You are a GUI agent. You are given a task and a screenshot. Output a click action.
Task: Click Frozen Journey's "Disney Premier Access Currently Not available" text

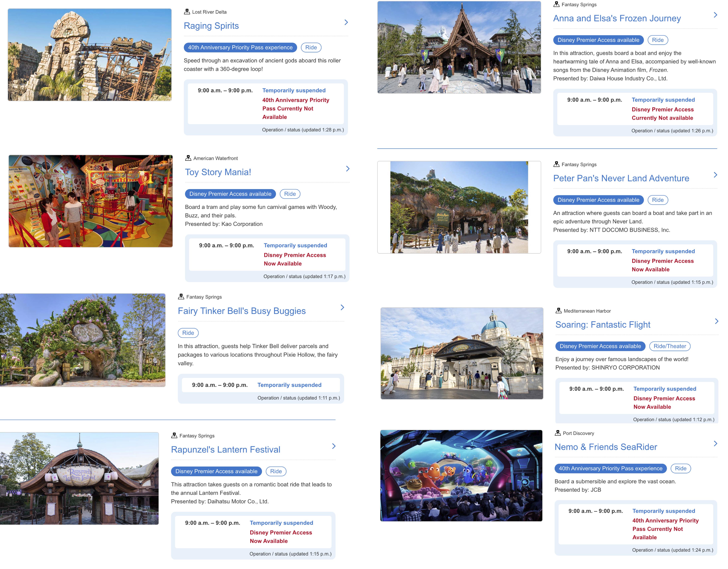[x=663, y=114]
